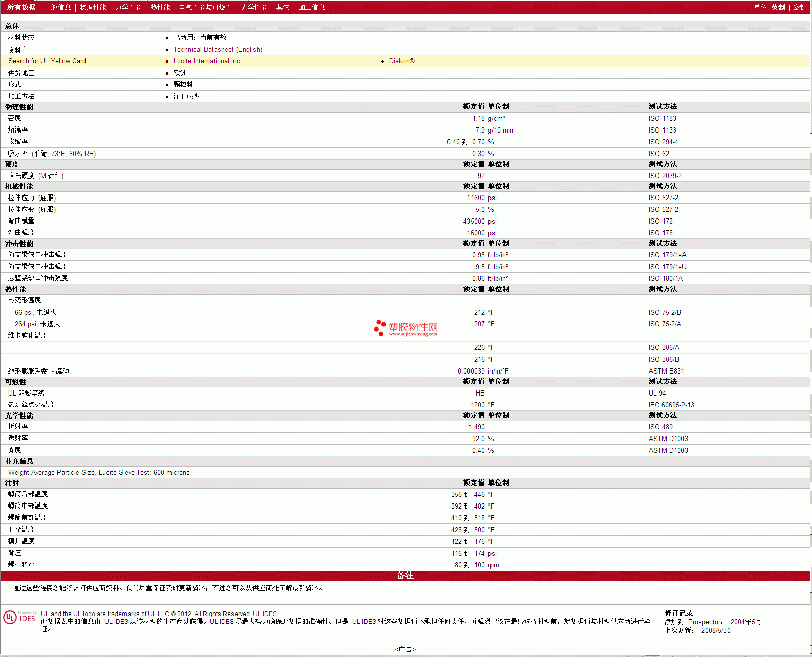Click the UL IDES logo
Viewport: 812px width, 657px height.
[20, 617]
